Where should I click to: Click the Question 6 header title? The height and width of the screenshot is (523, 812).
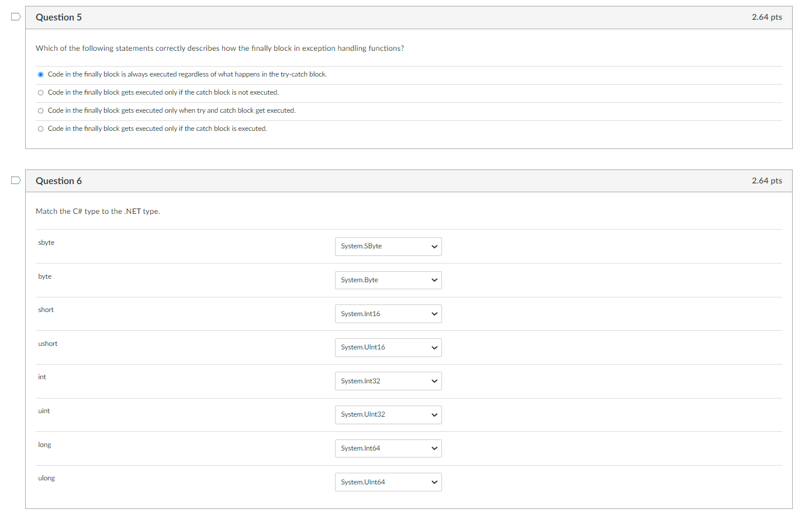pyautogui.click(x=58, y=181)
